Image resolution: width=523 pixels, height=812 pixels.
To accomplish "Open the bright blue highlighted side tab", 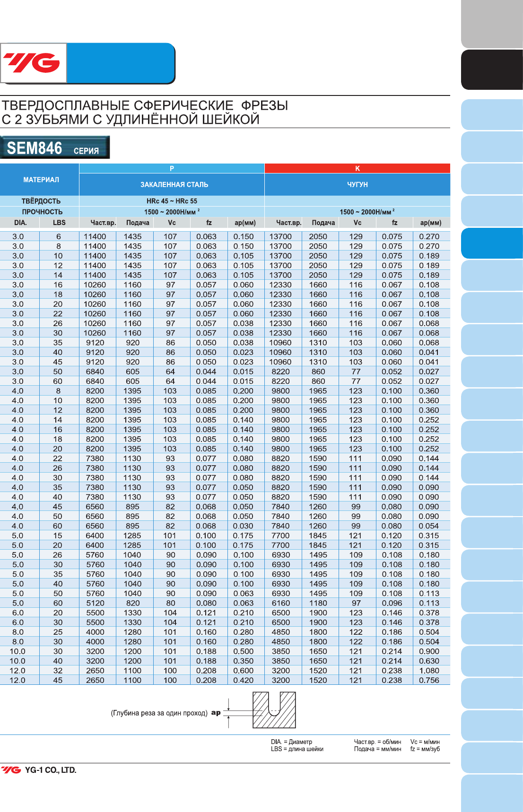I will 492,243.
